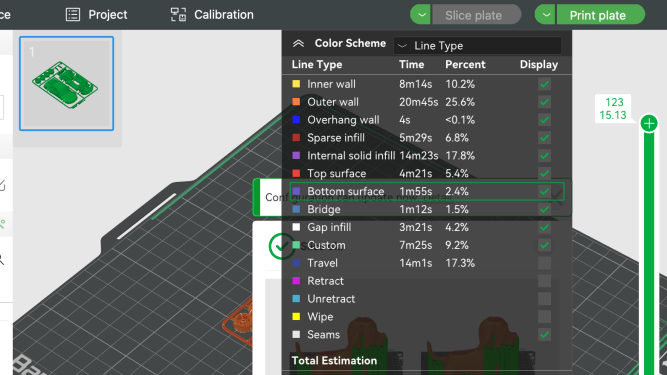Click the Travel color swatch
The height and width of the screenshot is (375, 667).
tap(296, 263)
